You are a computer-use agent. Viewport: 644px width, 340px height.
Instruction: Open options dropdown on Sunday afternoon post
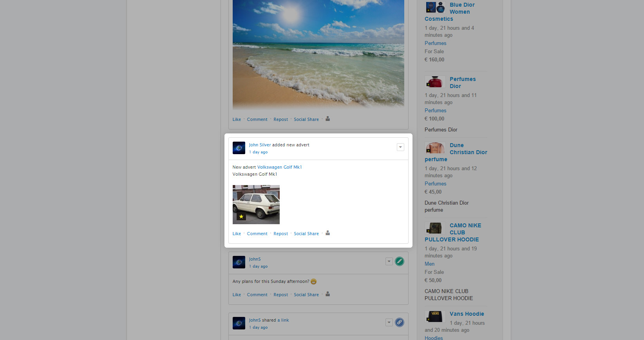(389, 261)
